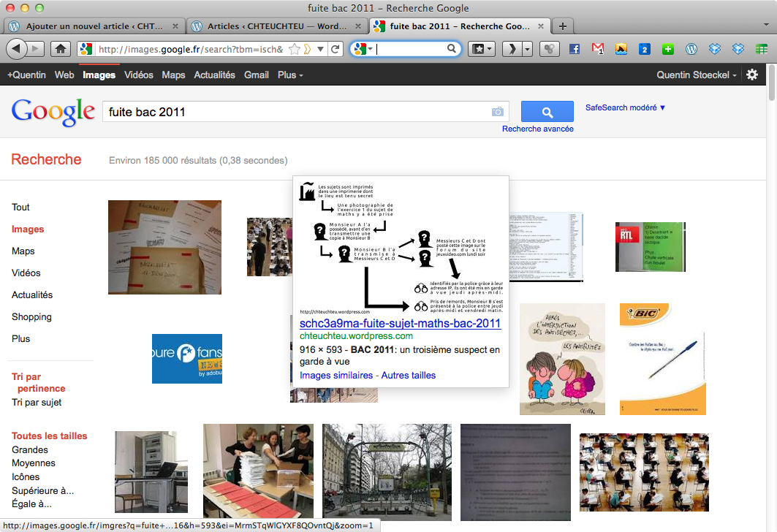Screen dimensions: 777x532
Task: Select Tout in the left sidebar
Action: click(x=20, y=207)
